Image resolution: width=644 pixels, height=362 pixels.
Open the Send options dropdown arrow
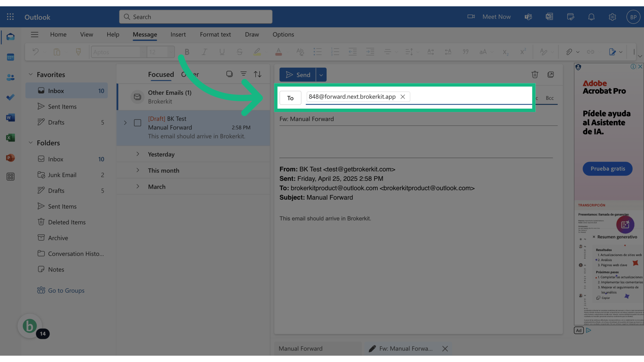(x=321, y=75)
